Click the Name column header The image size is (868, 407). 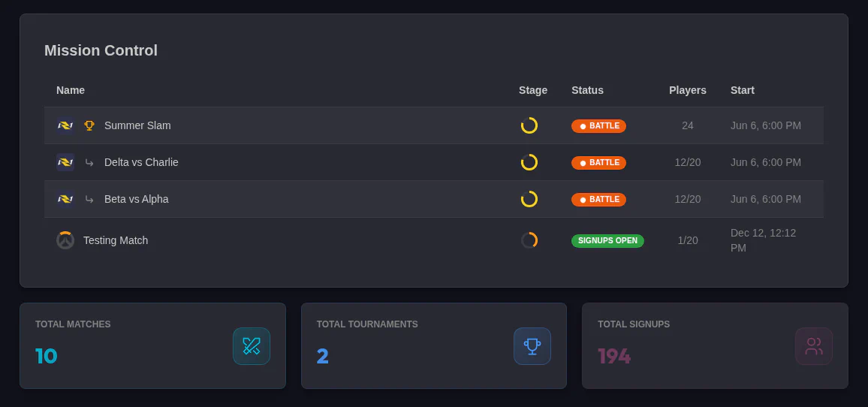point(71,90)
